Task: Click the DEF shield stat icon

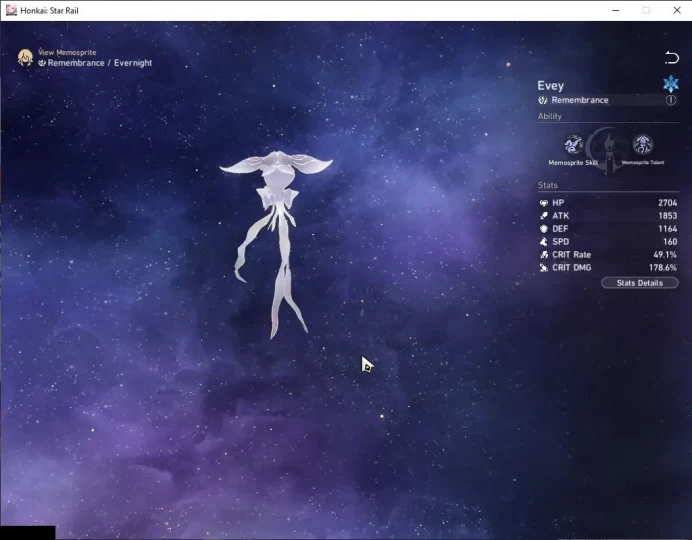Action: (544, 229)
